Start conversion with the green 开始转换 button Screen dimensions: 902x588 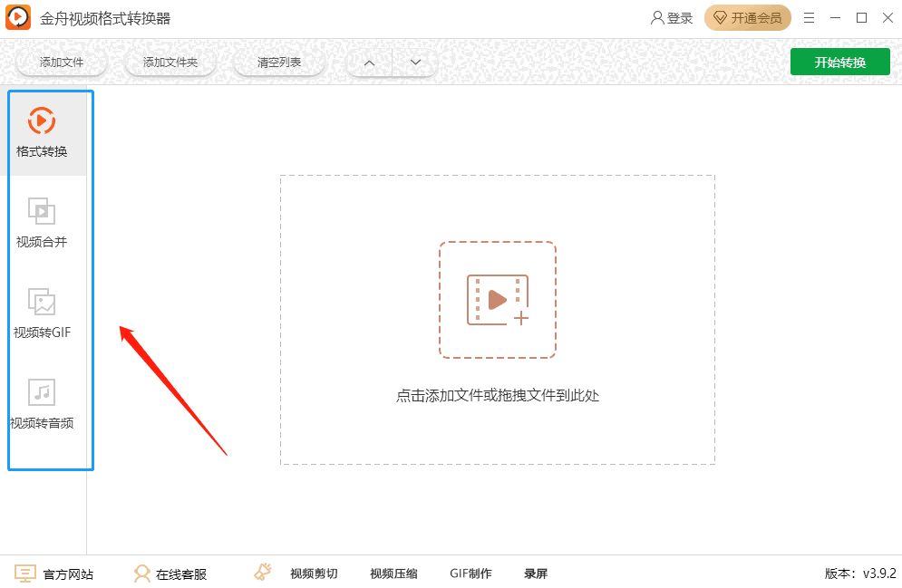pyautogui.click(x=839, y=62)
